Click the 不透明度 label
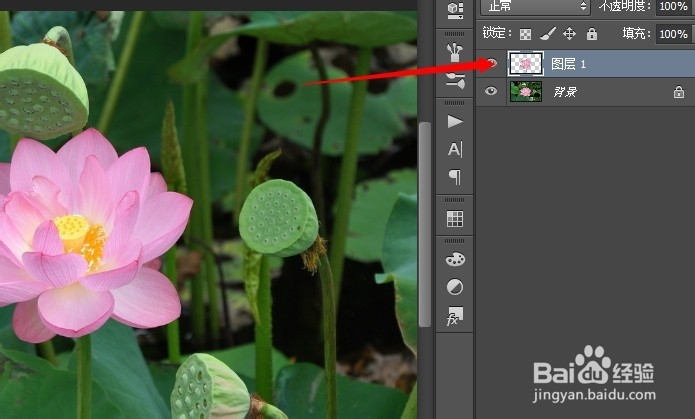The width and height of the screenshot is (695, 419). click(x=624, y=6)
